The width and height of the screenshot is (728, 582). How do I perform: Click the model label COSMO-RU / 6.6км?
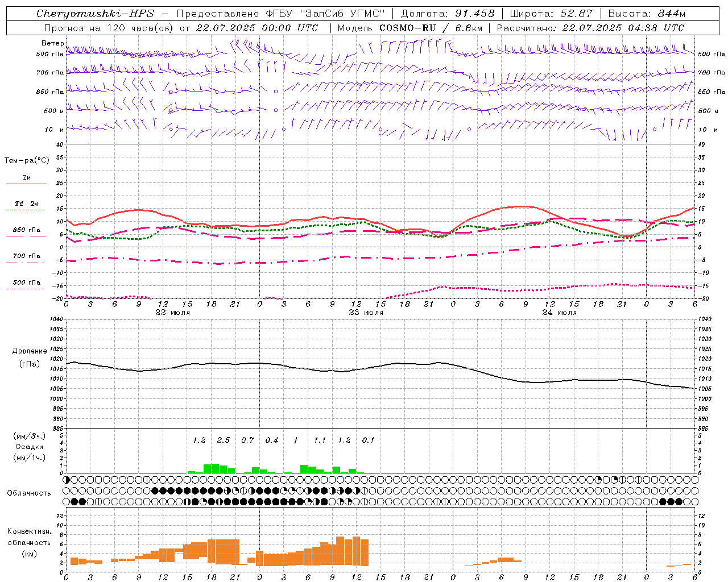431,28
